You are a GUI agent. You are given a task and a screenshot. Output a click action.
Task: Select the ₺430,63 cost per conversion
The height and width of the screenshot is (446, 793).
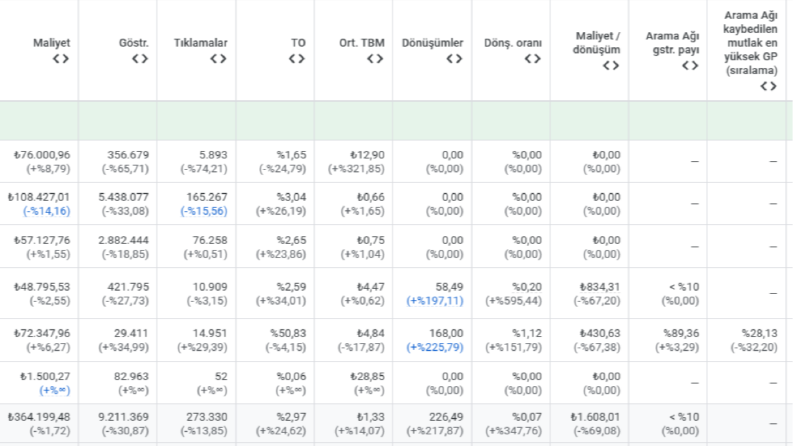[x=600, y=333]
